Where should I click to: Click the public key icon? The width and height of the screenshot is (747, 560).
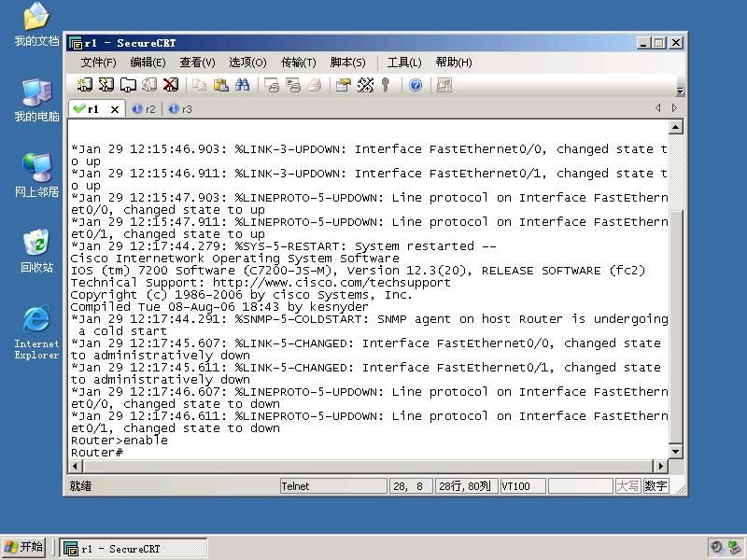(386, 85)
